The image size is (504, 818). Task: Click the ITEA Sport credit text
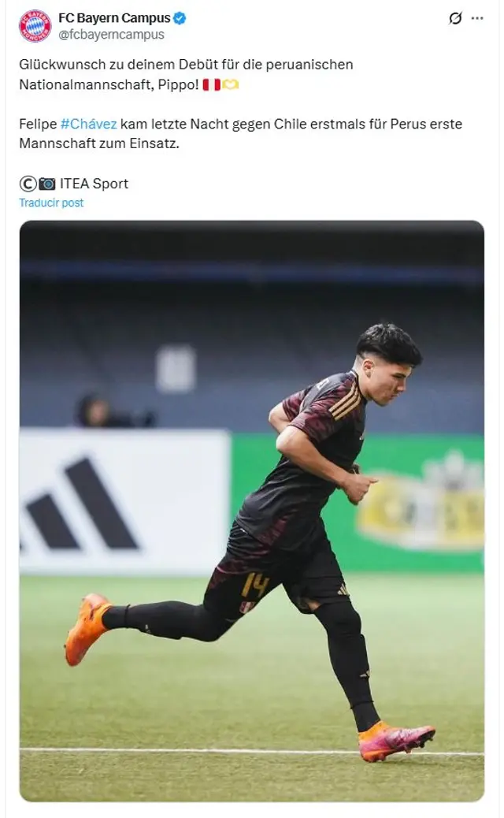[x=94, y=184]
